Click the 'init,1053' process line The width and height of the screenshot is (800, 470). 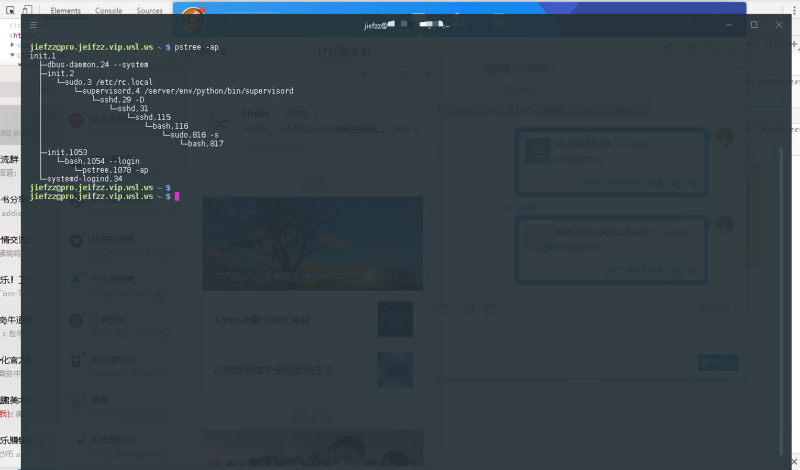coord(67,152)
